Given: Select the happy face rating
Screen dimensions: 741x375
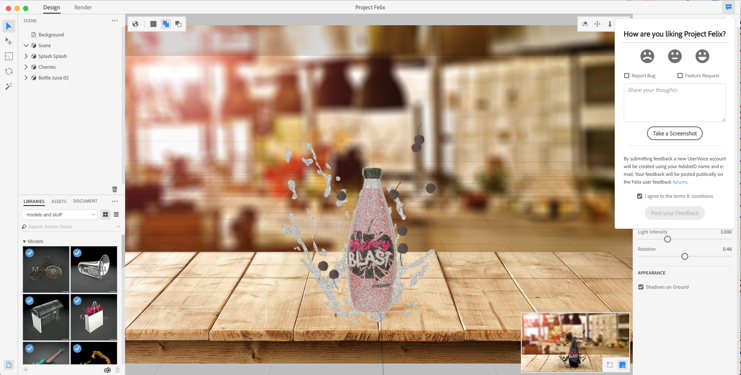Looking at the screenshot, I should point(702,56).
